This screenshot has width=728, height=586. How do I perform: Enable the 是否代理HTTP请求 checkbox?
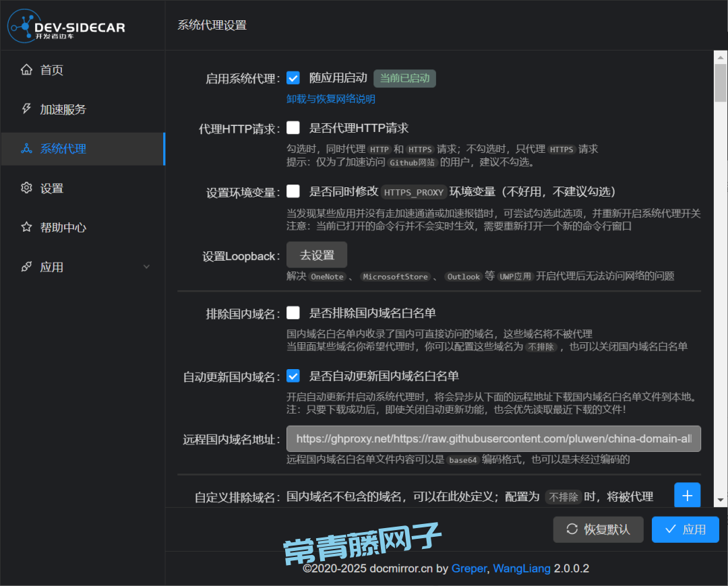(x=293, y=128)
